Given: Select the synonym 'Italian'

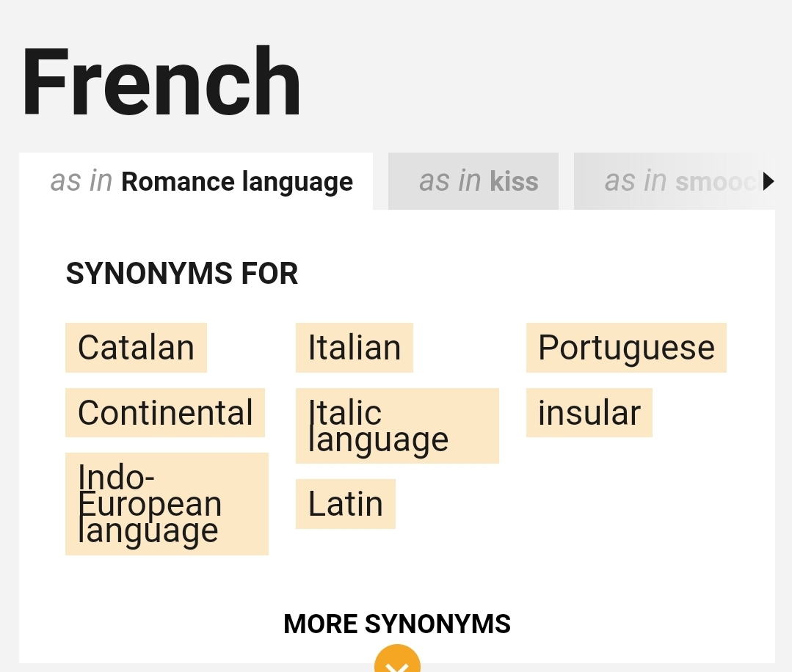Looking at the screenshot, I should 355,347.
